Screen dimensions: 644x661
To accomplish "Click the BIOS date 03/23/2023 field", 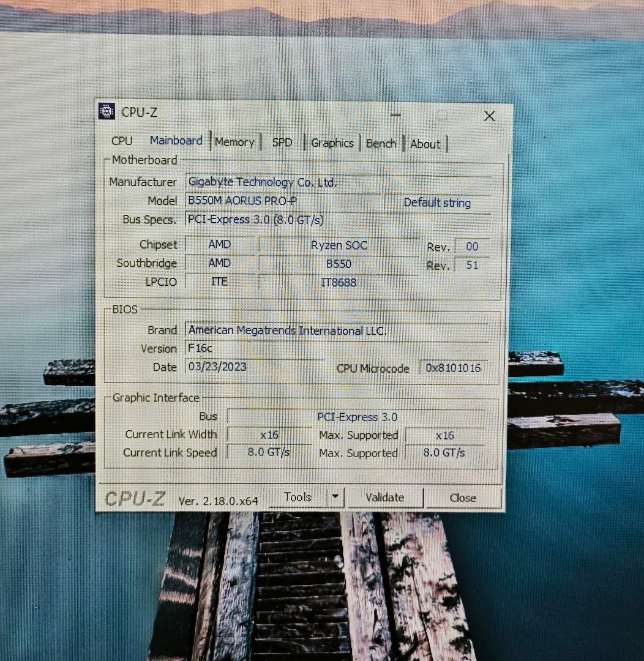I will tap(255, 367).
